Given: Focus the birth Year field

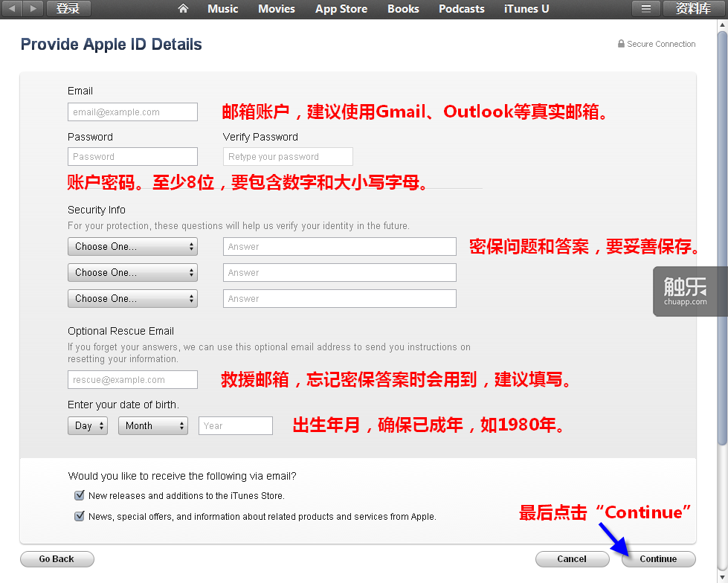Looking at the screenshot, I should point(236,425).
